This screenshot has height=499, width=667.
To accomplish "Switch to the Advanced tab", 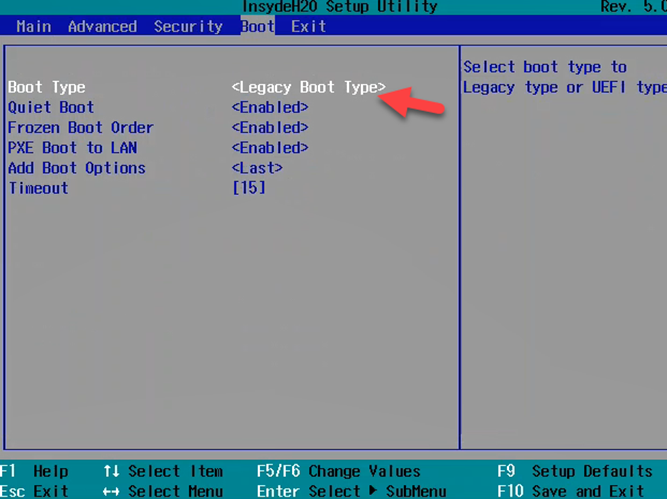I will (102, 26).
